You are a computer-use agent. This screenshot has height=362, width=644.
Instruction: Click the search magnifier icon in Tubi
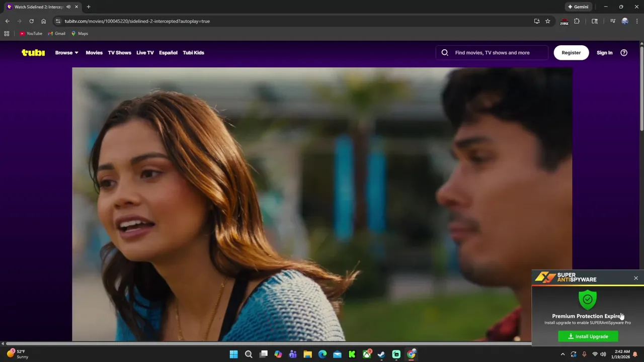pyautogui.click(x=445, y=52)
